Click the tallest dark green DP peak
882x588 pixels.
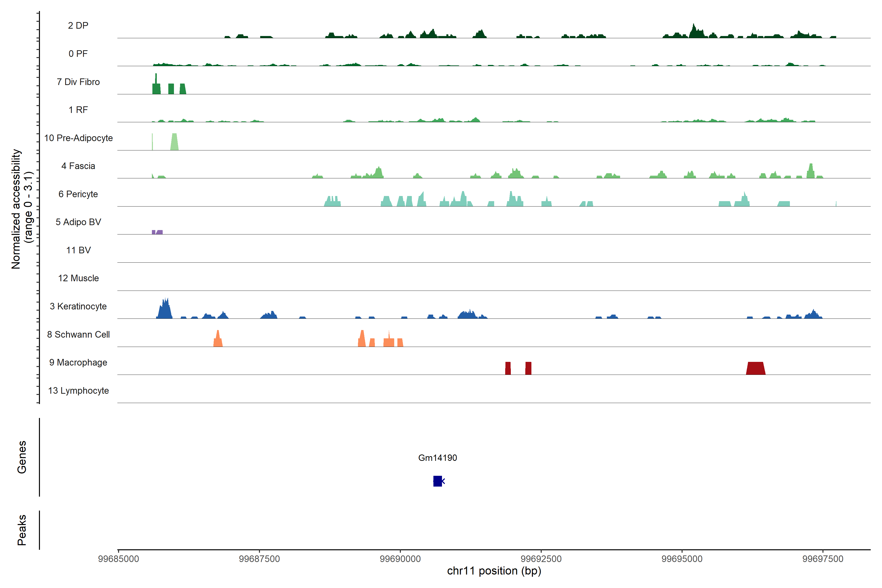click(x=694, y=32)
